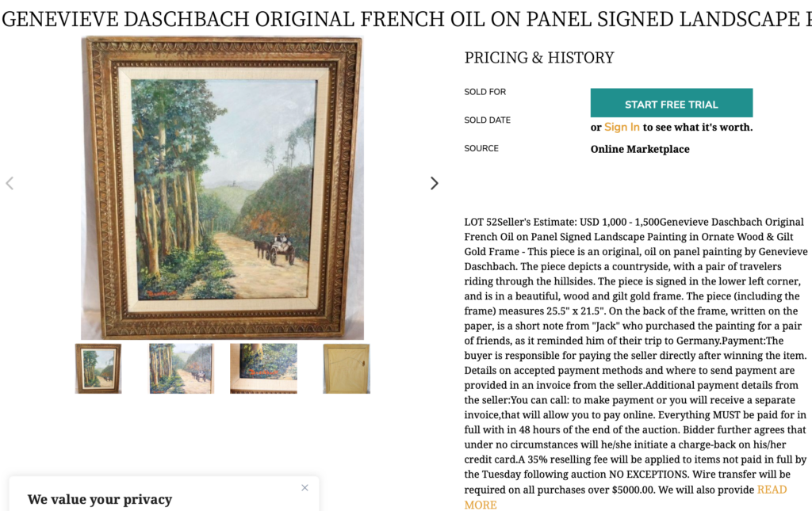Screen dimensions: 812x511
Task: Click the Source label
Action: 481,148
